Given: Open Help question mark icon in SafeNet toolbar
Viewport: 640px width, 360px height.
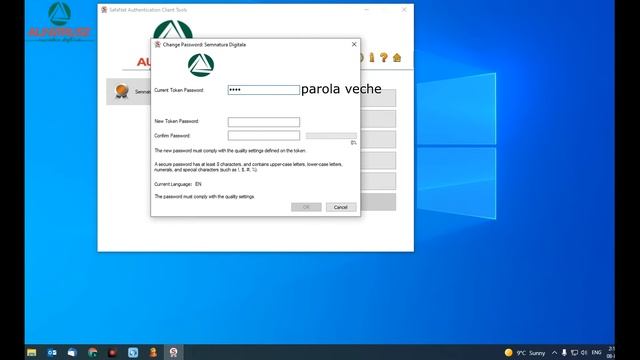Looking at the screenshot, I should (384, 58).
